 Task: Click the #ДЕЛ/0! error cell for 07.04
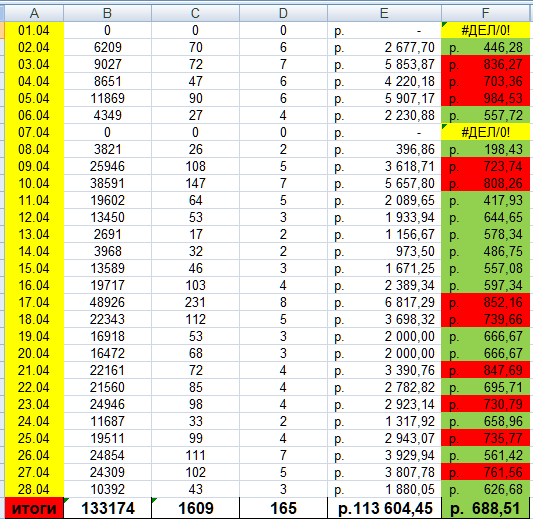(x=485, y=132)
